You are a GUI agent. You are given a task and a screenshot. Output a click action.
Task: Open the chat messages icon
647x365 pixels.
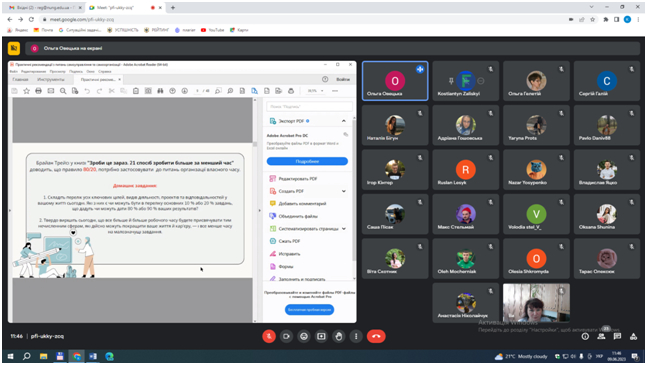point(617,337)
